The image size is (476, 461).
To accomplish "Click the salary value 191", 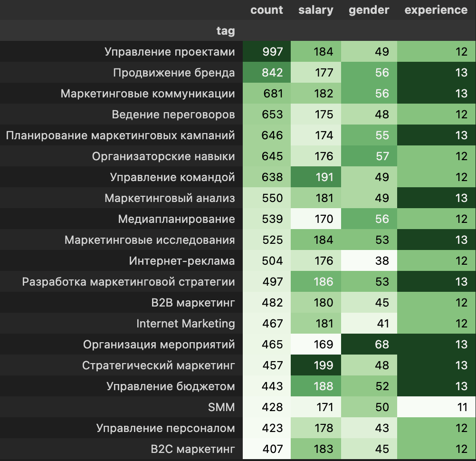I will click(x=324, y=177).
